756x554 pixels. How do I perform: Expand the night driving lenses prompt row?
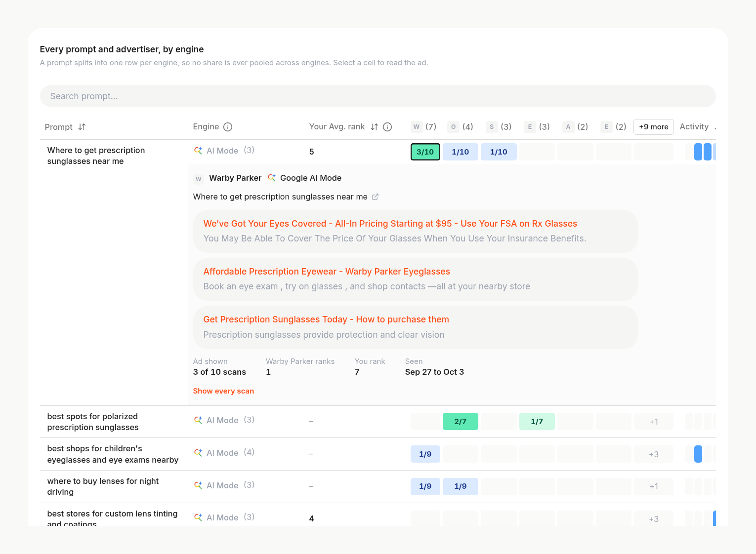point(103,486)
